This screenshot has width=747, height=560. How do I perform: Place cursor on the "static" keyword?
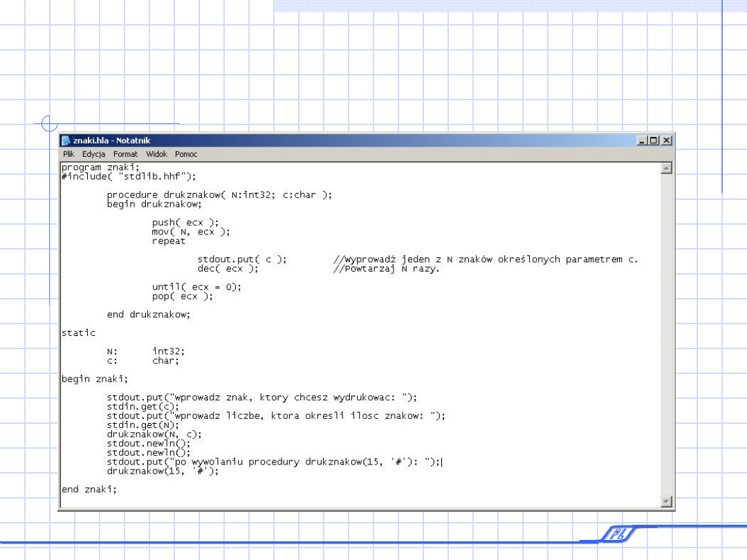[x=79, y=333]
